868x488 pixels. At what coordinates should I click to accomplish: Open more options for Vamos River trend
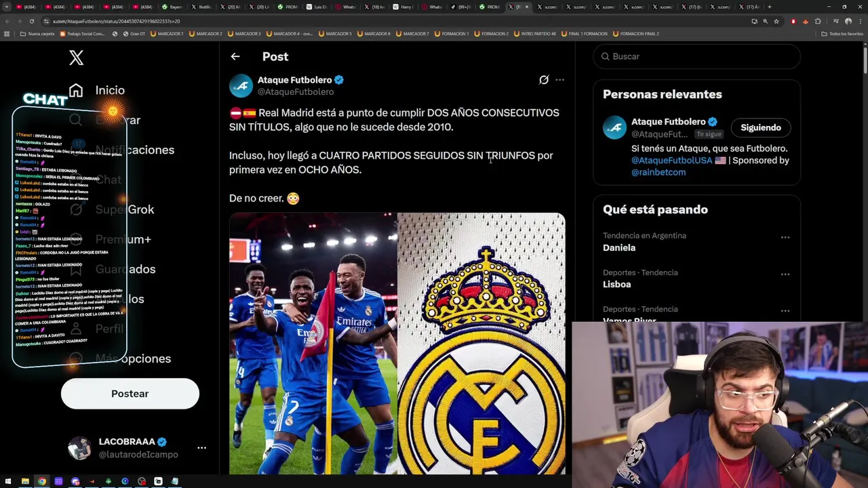click(x=785, y=311)
